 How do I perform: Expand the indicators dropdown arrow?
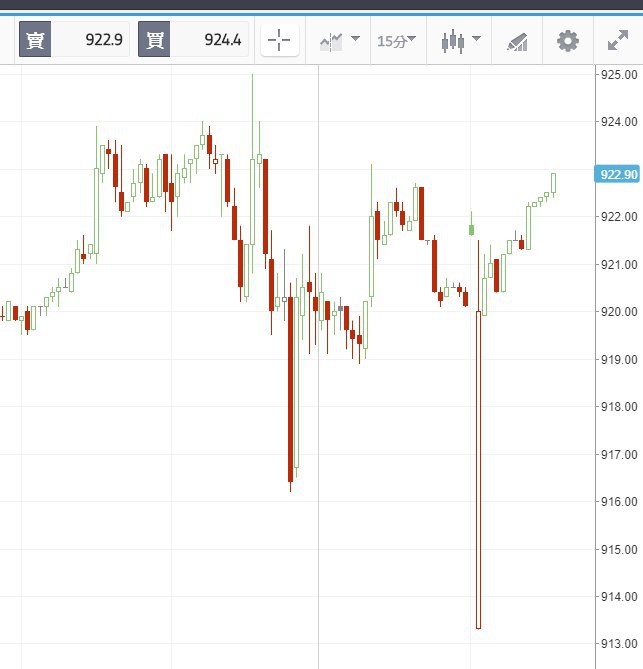(355, 39)
